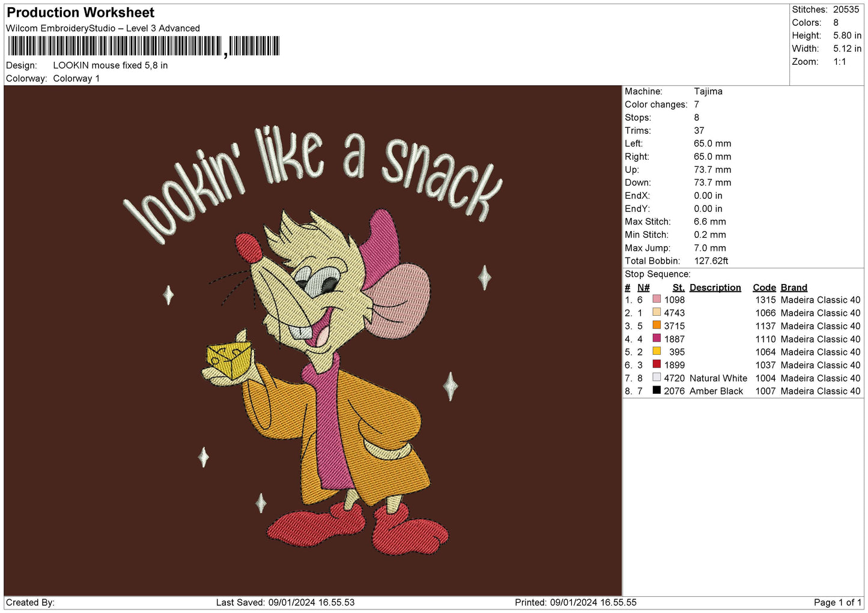
Task: Click the 'Description' column header
Action: pyautogui.click(x=715, y=288)
